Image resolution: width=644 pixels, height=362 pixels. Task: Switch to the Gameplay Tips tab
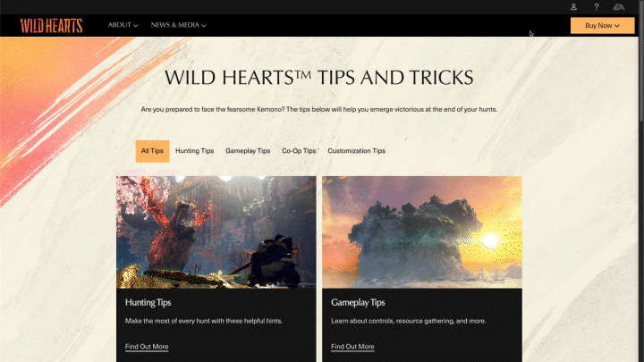tap(248, 151)
